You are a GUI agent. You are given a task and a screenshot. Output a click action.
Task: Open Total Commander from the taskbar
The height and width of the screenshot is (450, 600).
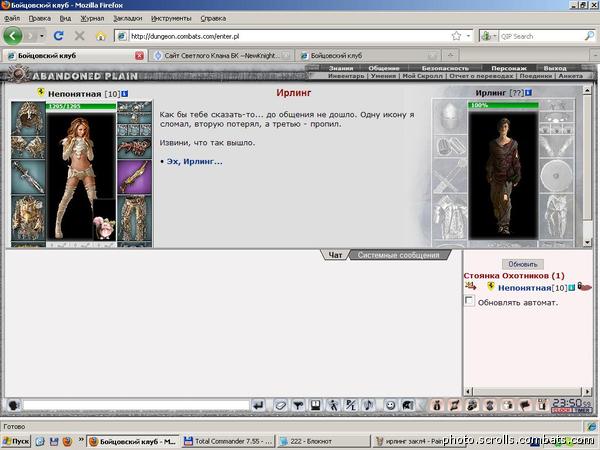click(x=228, y=441)
